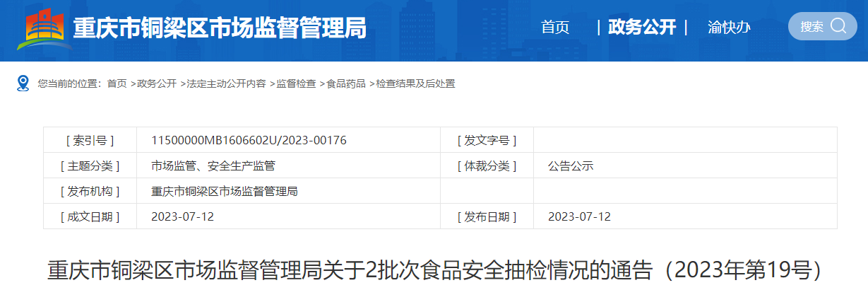Open 食品药品 breadcrumb link
The image size is (868, 290).
346,83
